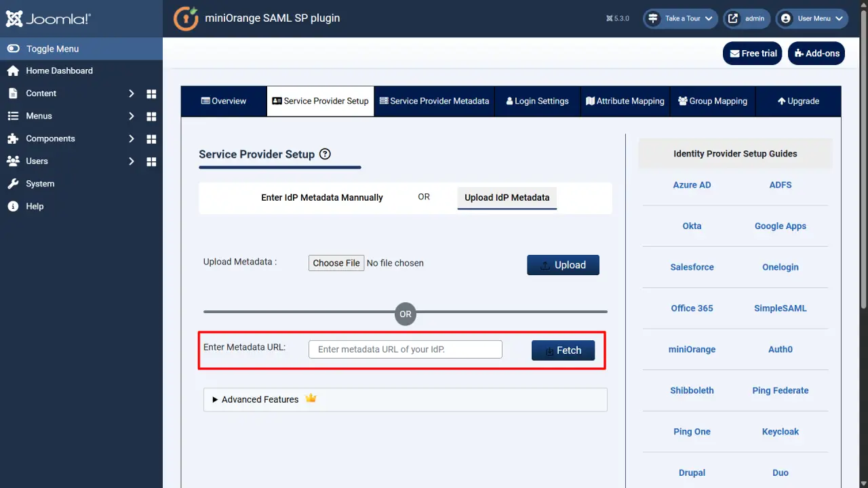Viewport: 868px width, 488px height.
Task: Click the Fetch button
Action: coord(563,350)
